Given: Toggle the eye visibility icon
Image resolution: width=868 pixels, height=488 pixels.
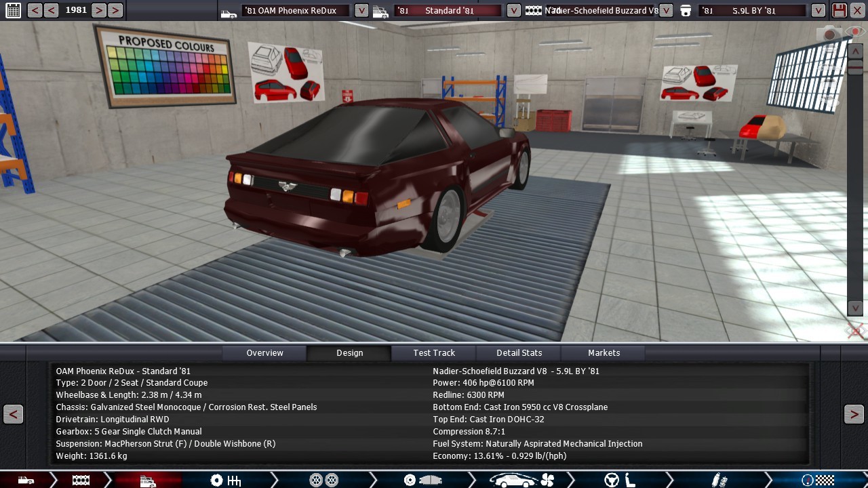Looking at the screenshot, I should [x=854, y=32].
